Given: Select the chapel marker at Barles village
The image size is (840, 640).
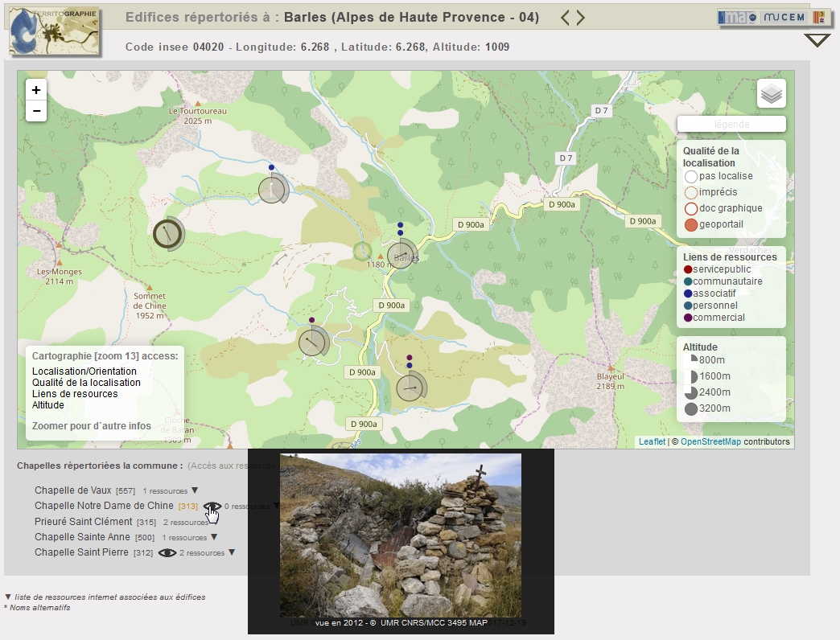Looking at the screenshot, I should (x=401, y=254).
